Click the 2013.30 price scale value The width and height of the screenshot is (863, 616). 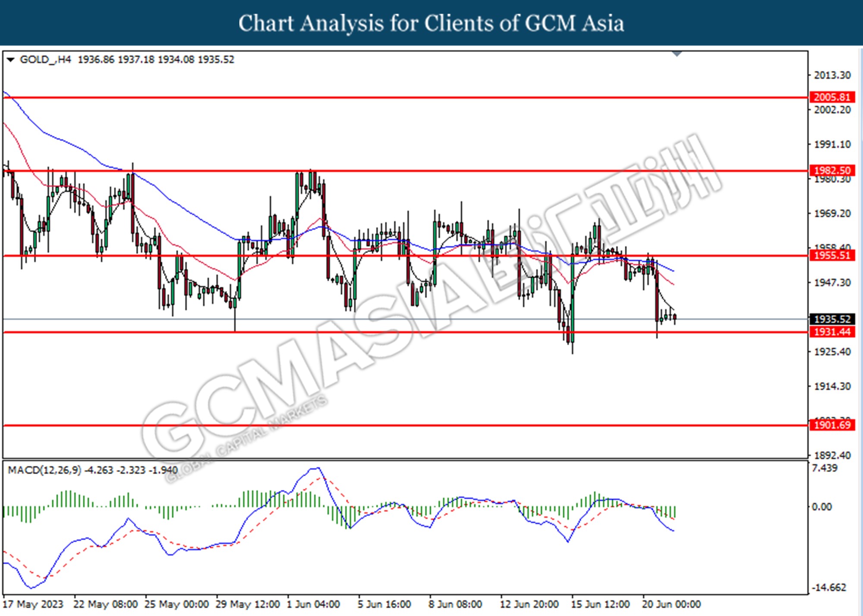pyautogui.click(x=832, y=75)
